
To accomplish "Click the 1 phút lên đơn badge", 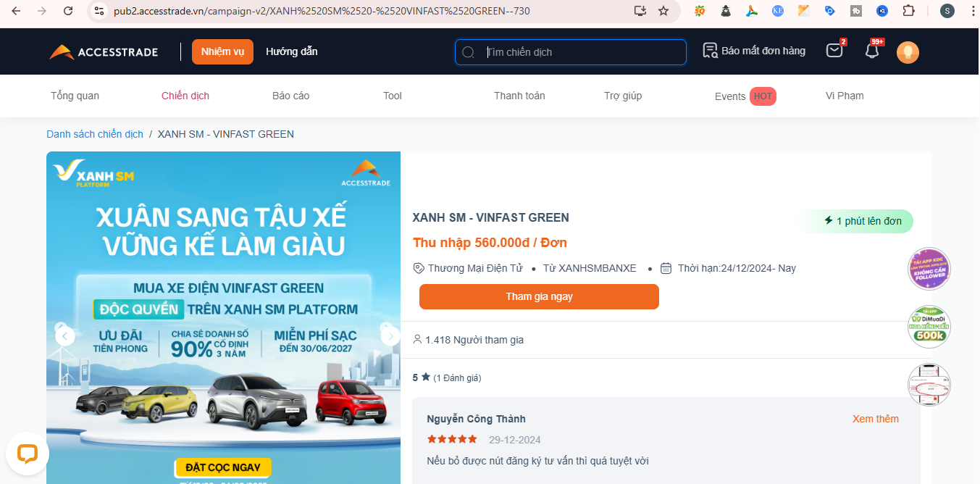I will [x=855, y=221].
